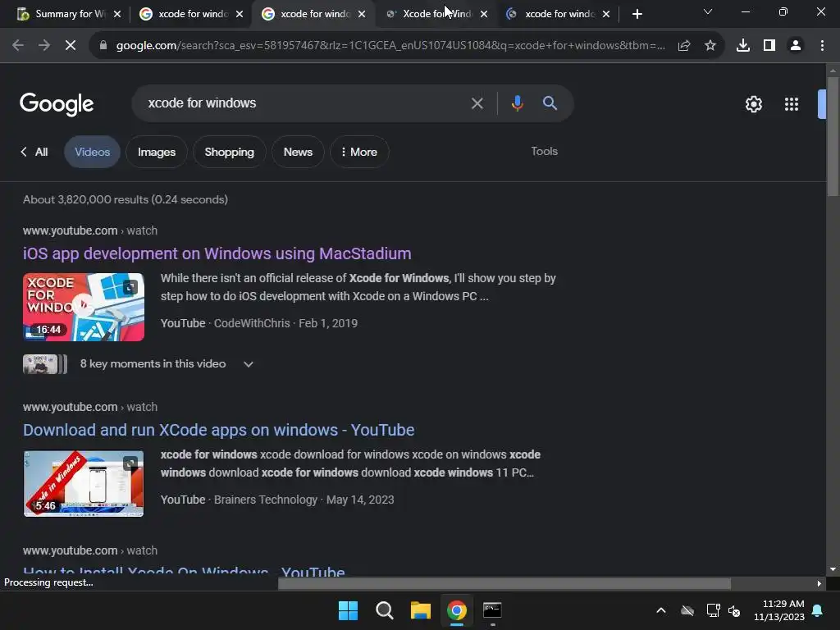Open iOS app development on Windows link
The image size is (840, 630).
click(x=217, y=253)
